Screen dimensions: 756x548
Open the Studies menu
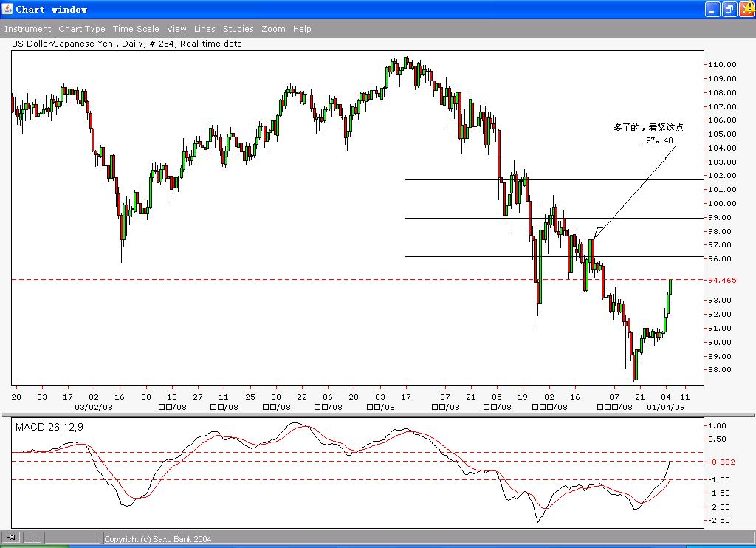coord(238,29)
